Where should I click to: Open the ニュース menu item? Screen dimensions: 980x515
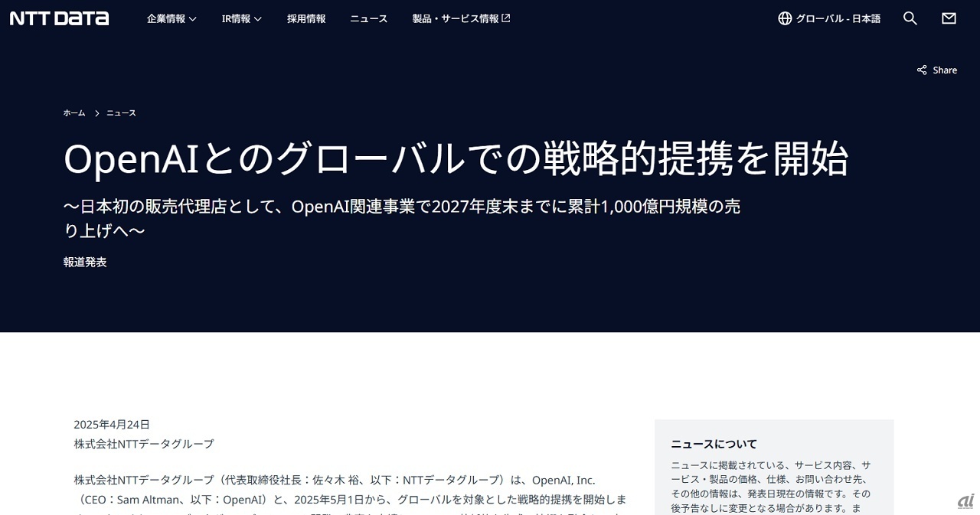[x=369, y=18]
